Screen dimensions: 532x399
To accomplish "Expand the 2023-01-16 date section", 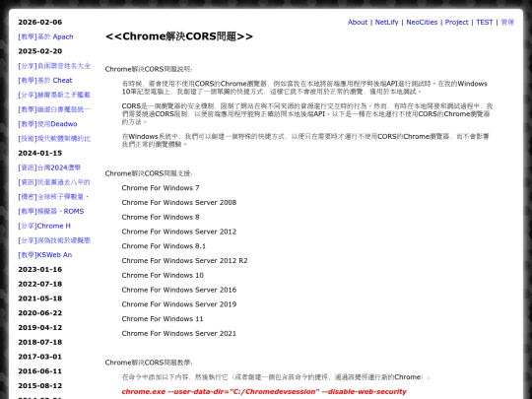I will coord(40,269).
